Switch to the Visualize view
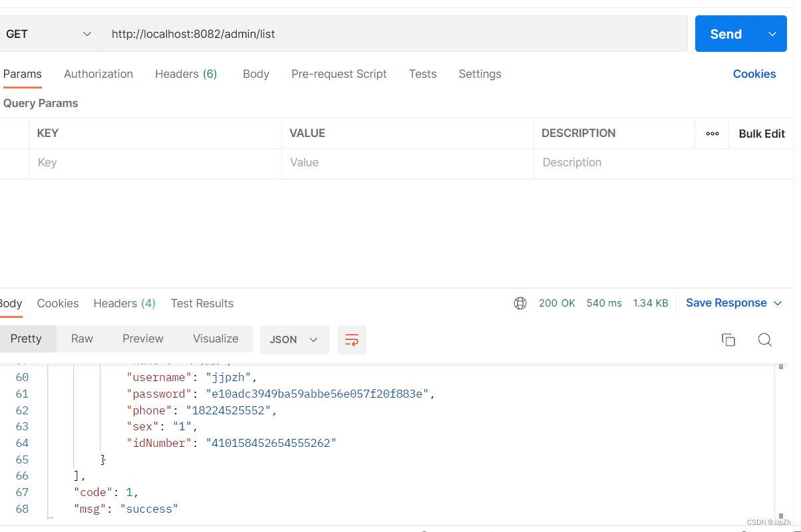The image size is (801, 532). tap(216, 338)
